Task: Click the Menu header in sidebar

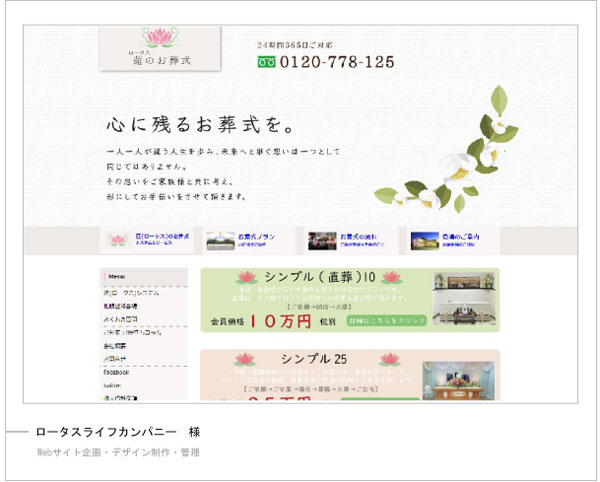Action: pos(117,275)
